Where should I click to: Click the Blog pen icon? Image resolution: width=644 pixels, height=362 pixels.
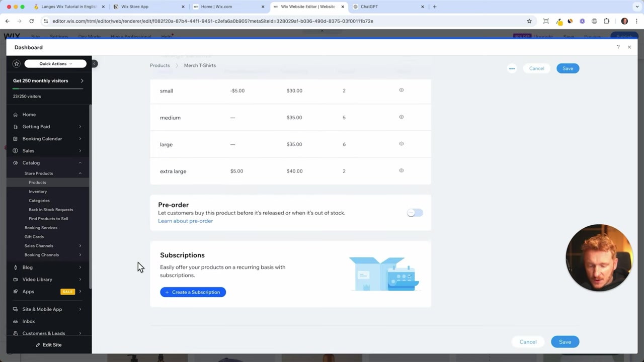pos(16,267)
